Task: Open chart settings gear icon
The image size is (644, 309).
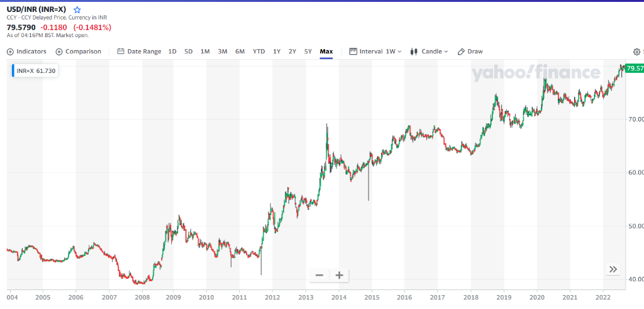Action: pos(636,52)
